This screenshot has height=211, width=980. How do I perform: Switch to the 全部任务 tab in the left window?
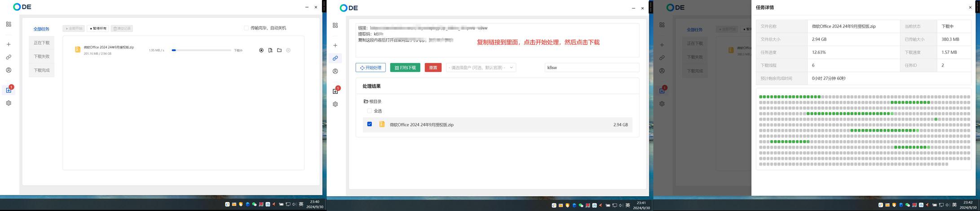(x=41, y=29)
